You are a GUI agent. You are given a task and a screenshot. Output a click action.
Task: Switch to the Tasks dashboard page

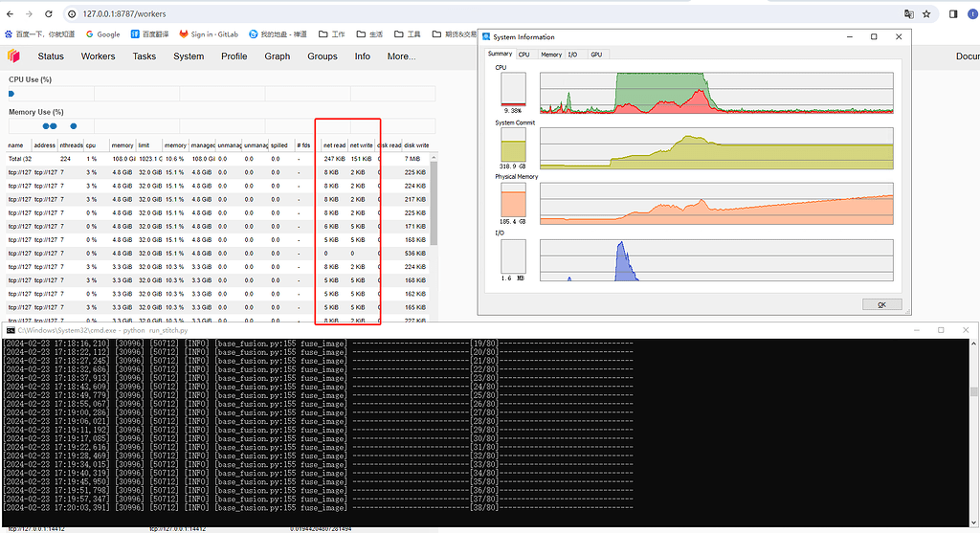(x=145, y=56)
